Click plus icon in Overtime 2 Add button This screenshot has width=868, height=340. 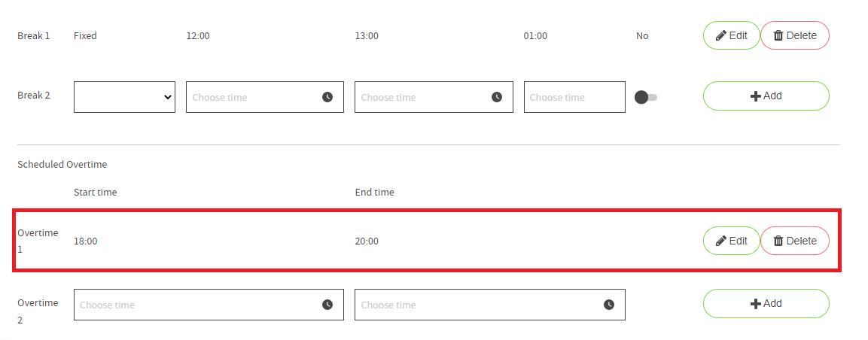pos(756,304)
